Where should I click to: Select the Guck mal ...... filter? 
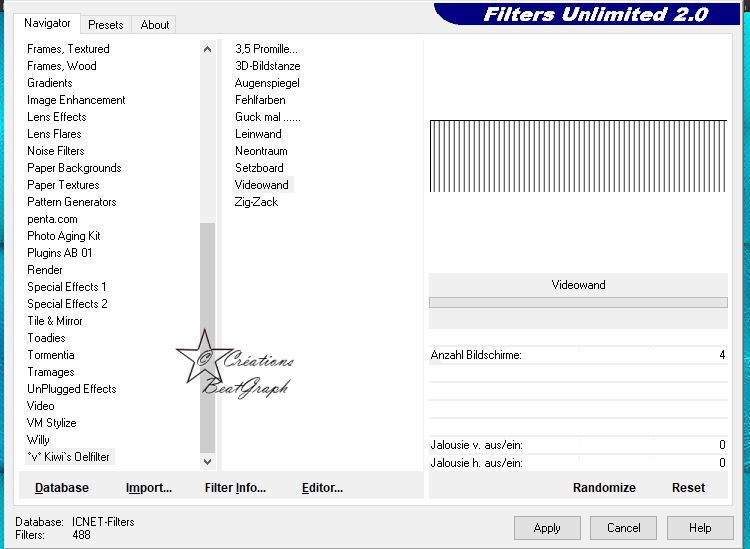click(267, 117)
